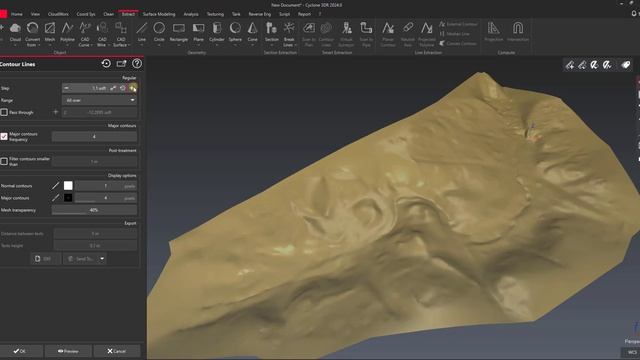The image size is (640, 360).
Task: Click the Normal contours pixel width field
Action: point(105,186)
